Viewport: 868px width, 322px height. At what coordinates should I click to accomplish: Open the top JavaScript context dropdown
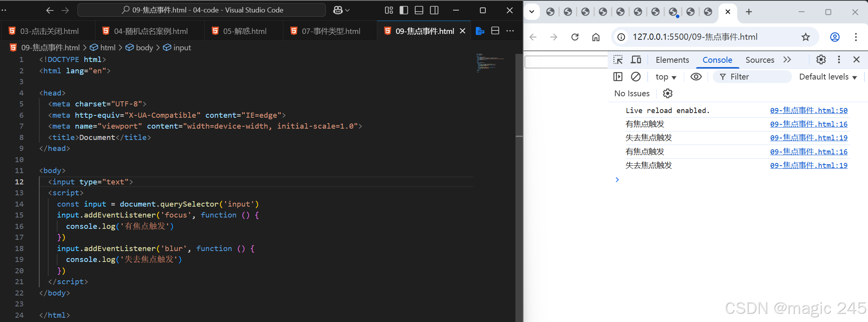(x=666, y=77)
